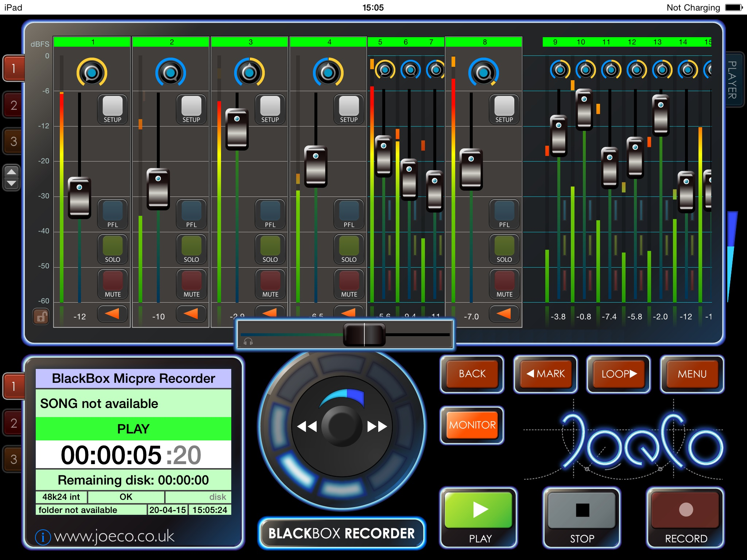This screenshot has height=560, width=747.
Task: Click the headphone monitor level slider handle
Action: coord(364,335)
